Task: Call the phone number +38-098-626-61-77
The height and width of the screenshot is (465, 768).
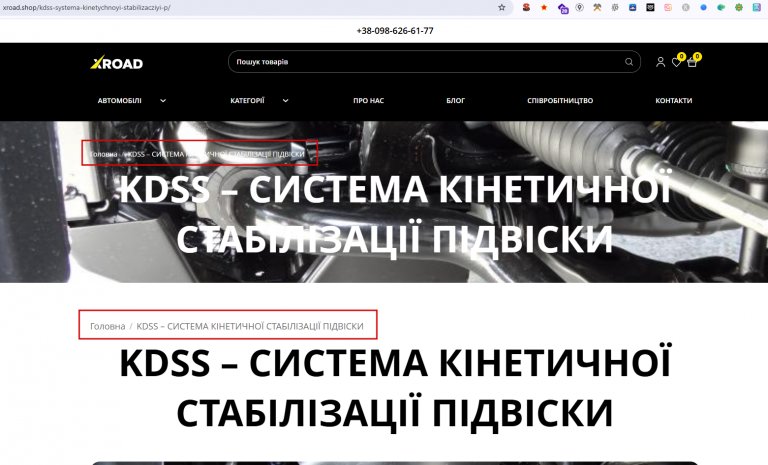Action: (395, 30)
